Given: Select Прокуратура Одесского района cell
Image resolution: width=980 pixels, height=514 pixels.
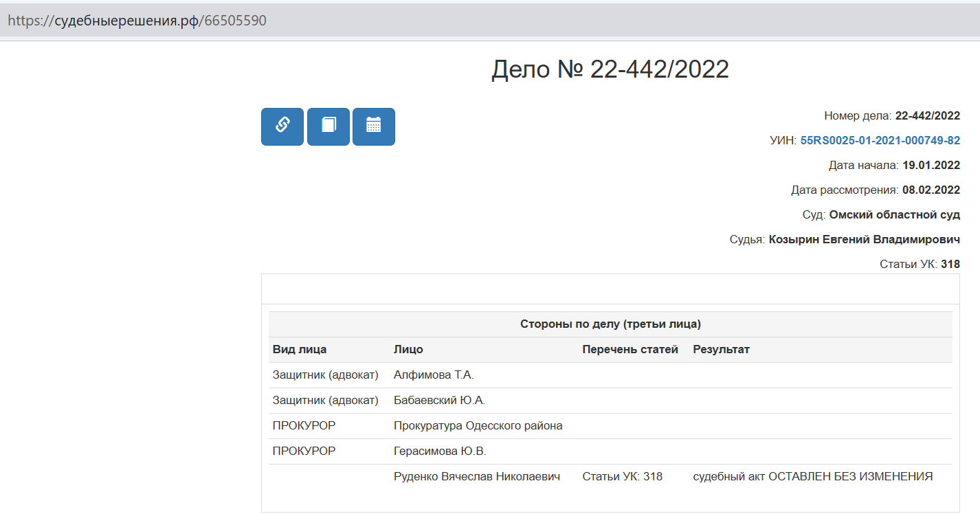Looking at the screenshot, I should pos(478,426).
